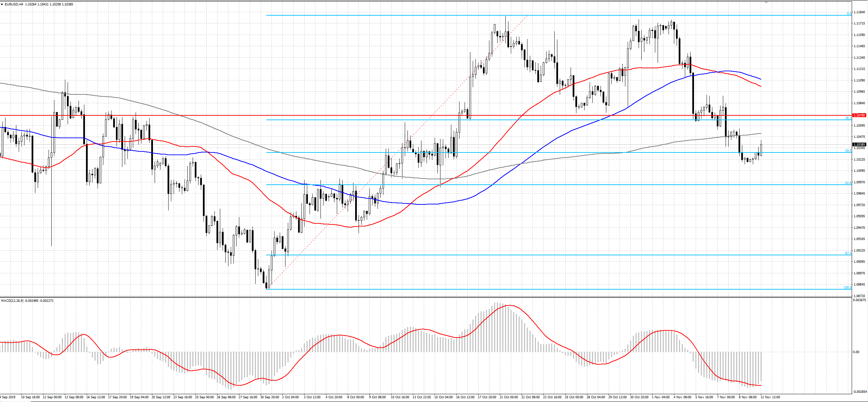
Task: Click the 1.08720 price scale value
Action: point(859,296)
